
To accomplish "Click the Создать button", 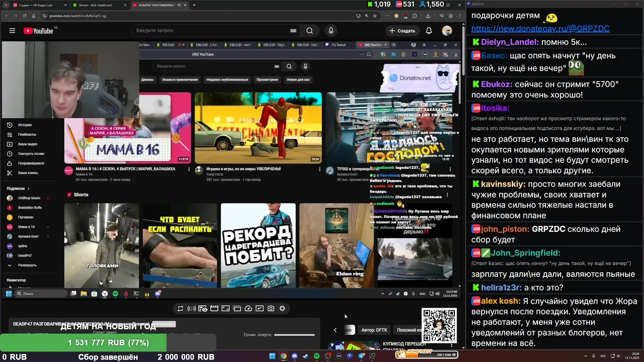I will [402, 31].
